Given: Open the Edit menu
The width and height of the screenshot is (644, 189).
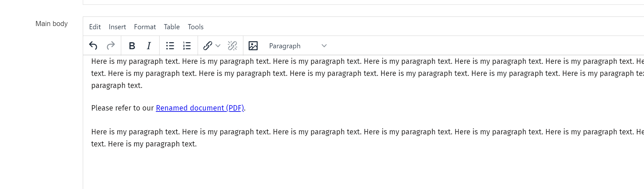Looking at the screenshot, I should pos(95,27).
